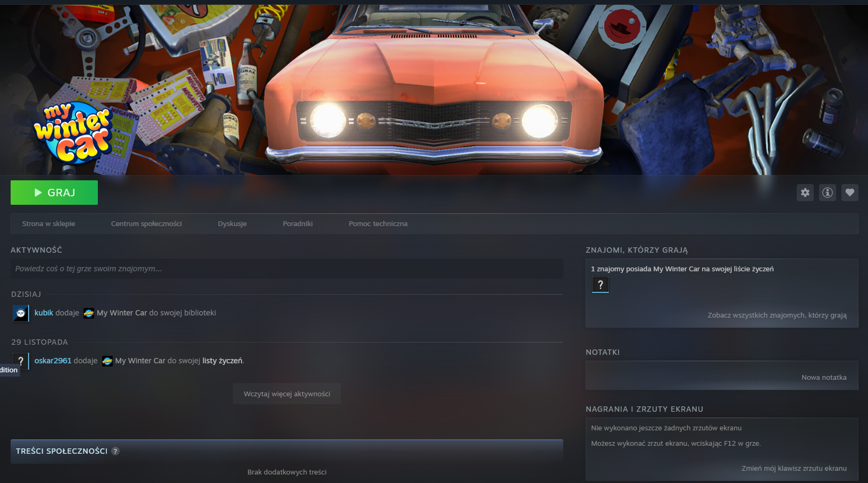Click My Winter Car icon beside oskar2961

107,361
